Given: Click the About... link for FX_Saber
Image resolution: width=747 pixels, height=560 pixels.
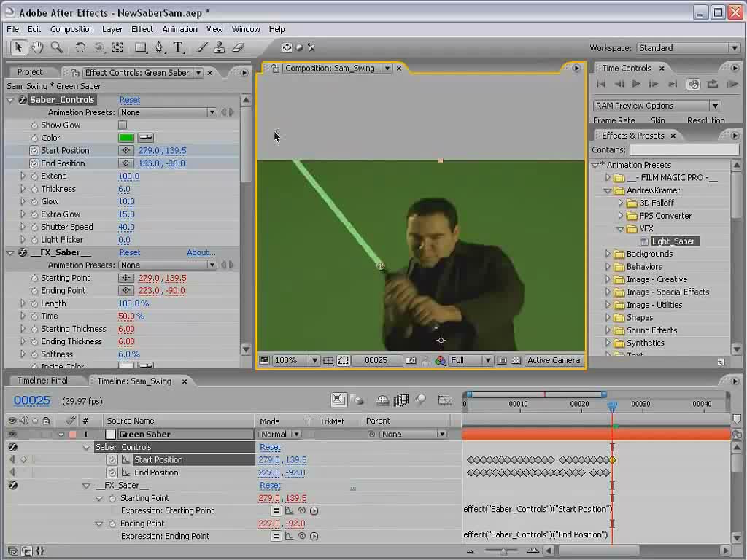Looking at the screenshot, I should click(x=201, y=252).
